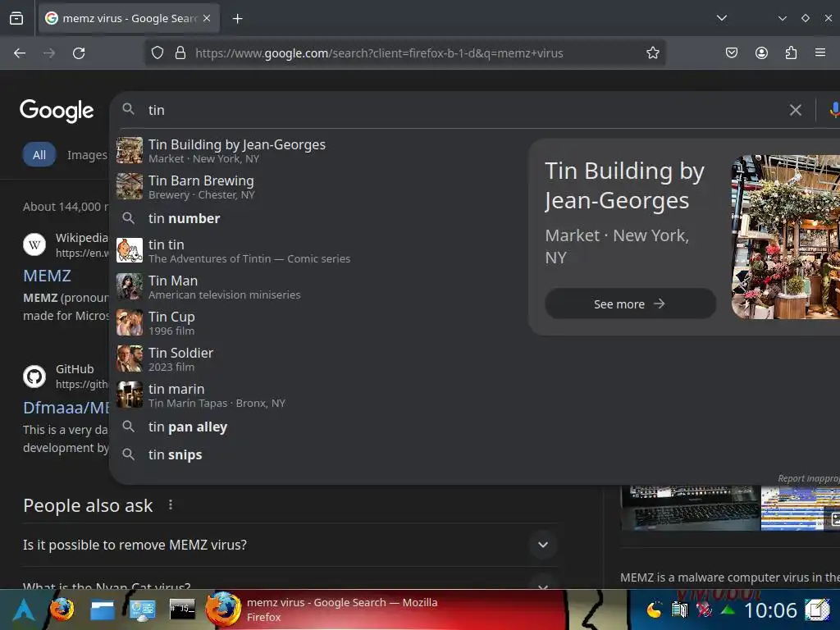Switch to the Images results tab

(87, 155)
